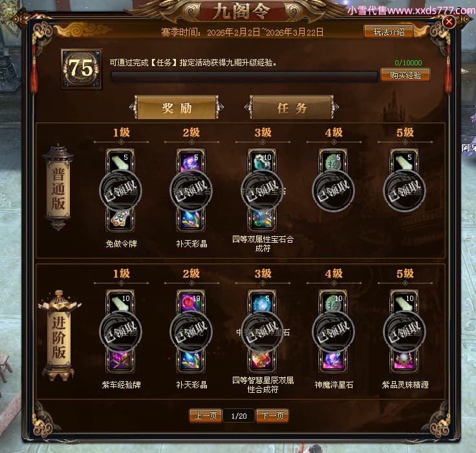
Task: Switch to the 任务 tab
Action: [292, 107]
